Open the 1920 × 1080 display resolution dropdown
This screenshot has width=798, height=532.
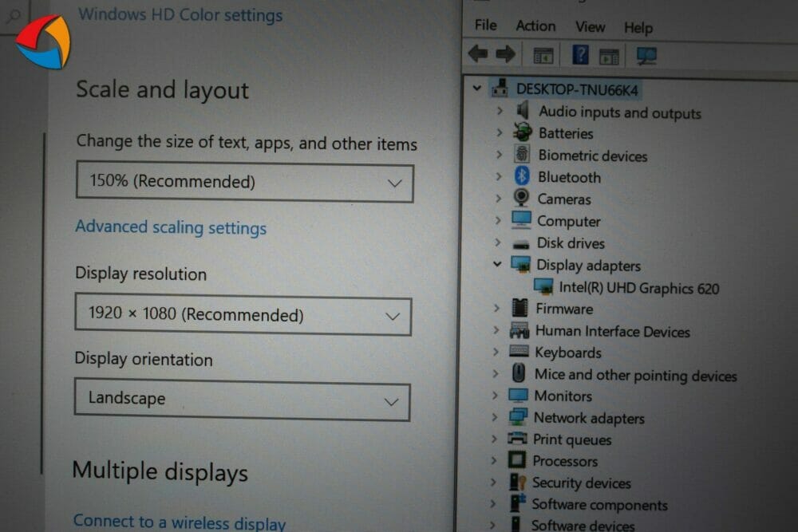pos(243,314)
